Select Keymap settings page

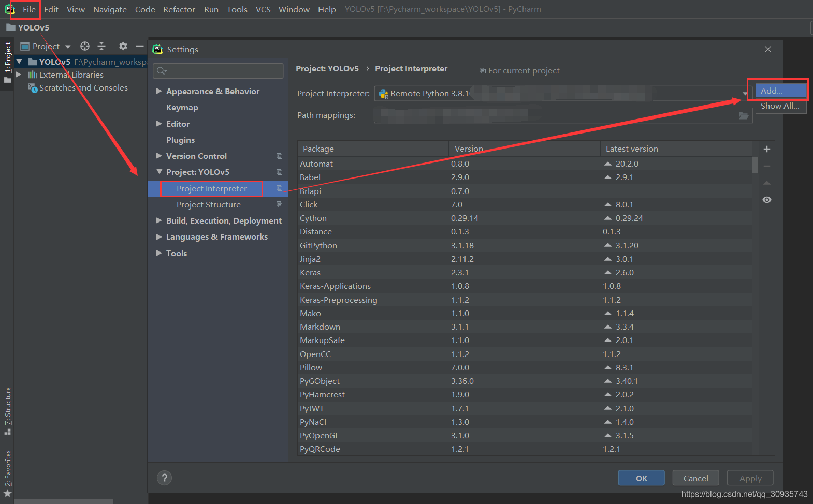click(182, 107)
